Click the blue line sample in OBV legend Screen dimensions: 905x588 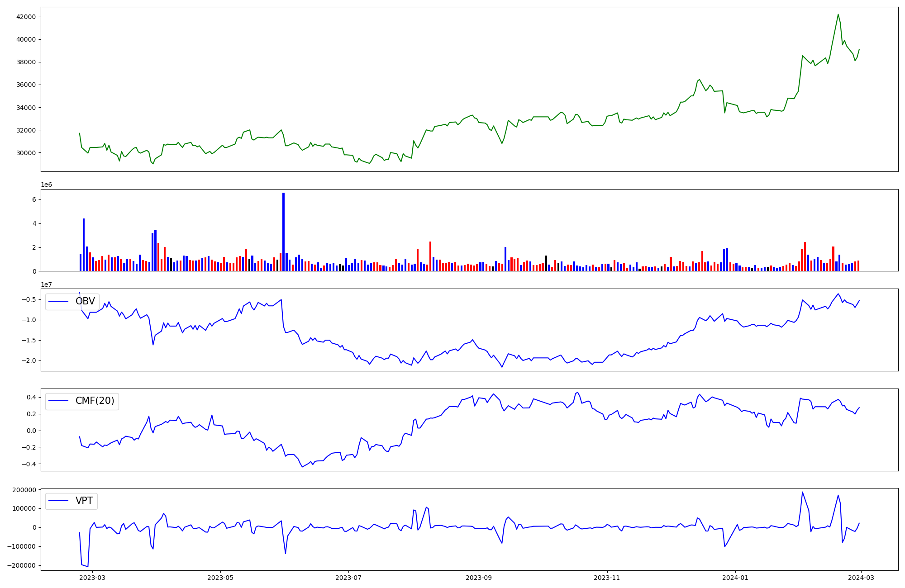pos(58,301)
